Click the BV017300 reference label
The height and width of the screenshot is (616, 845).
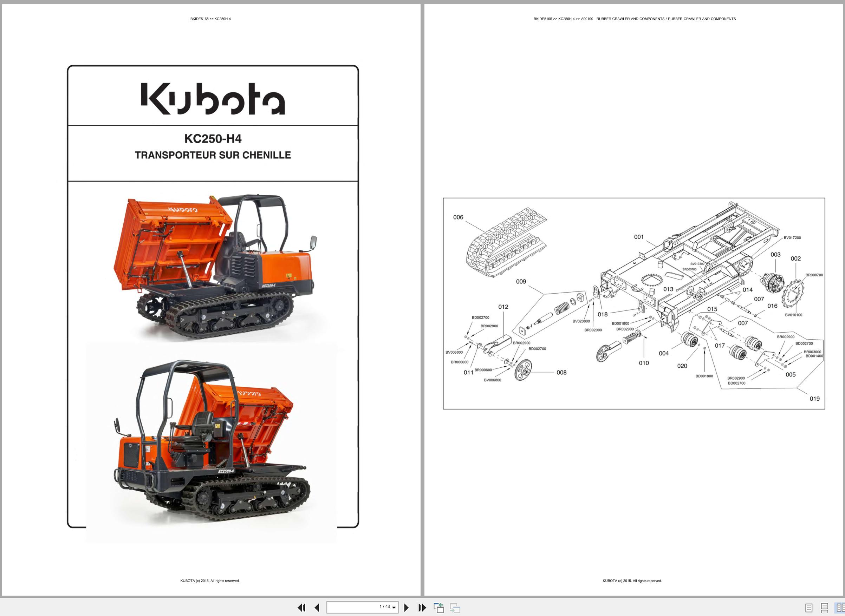(697, 264)
